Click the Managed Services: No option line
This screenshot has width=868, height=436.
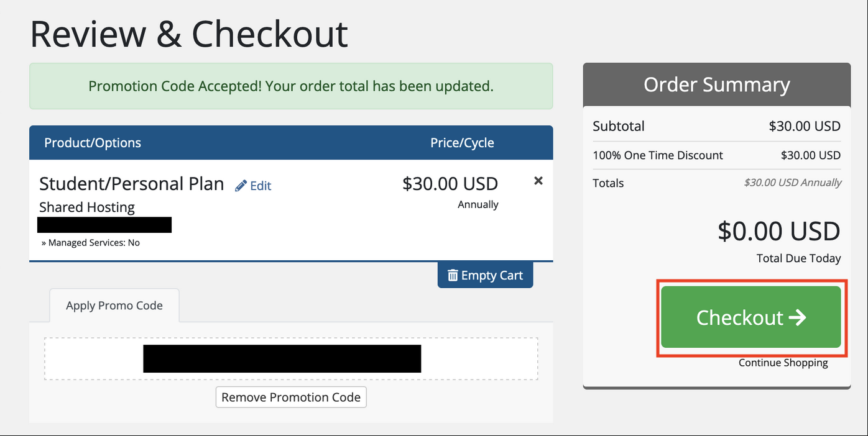91,243
